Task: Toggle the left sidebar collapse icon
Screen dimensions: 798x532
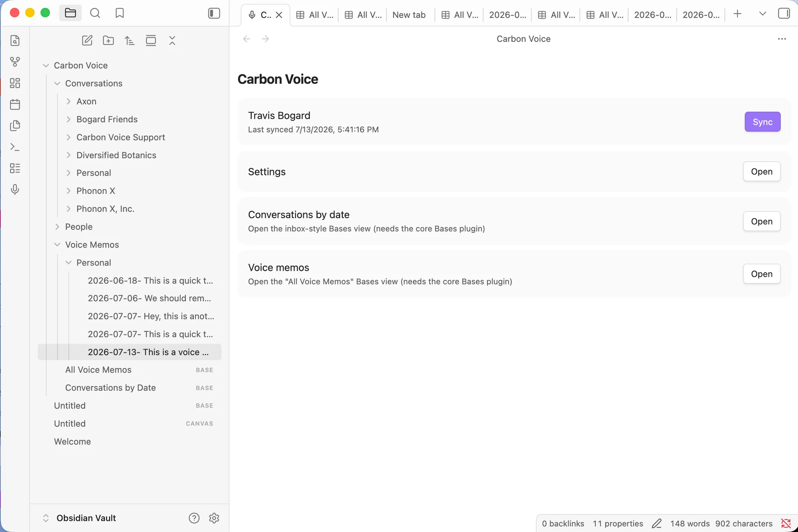Action: 214,13
